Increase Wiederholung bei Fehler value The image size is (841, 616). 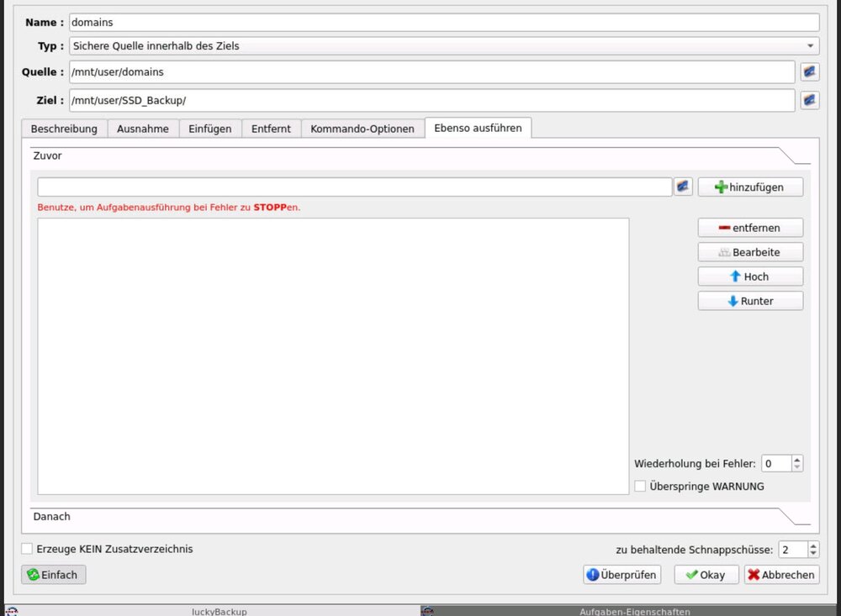click(797, 459)
